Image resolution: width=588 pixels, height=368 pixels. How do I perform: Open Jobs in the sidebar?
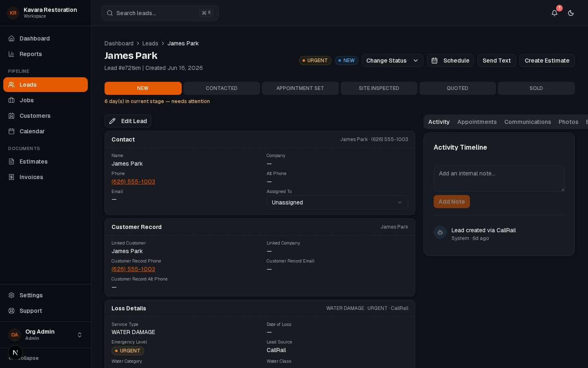(45, 100)
